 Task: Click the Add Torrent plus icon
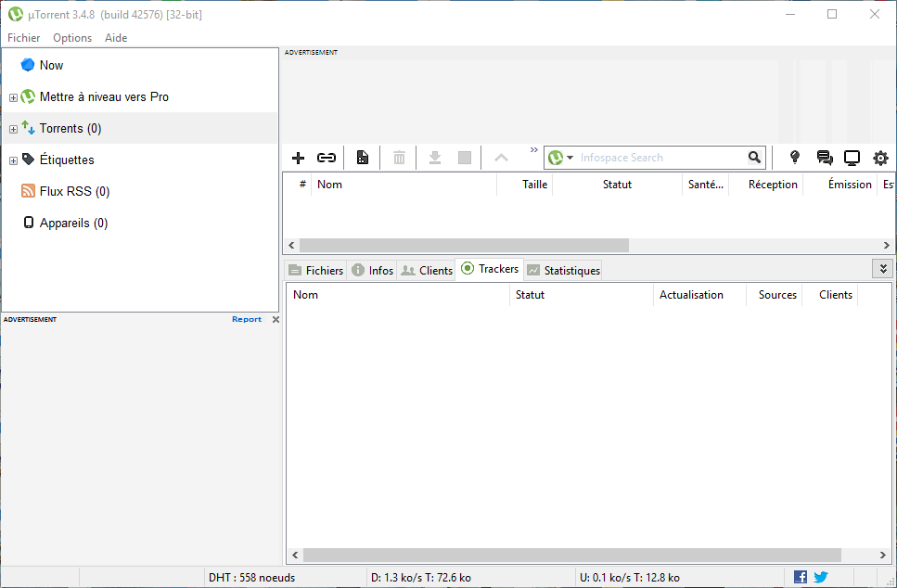298,158
